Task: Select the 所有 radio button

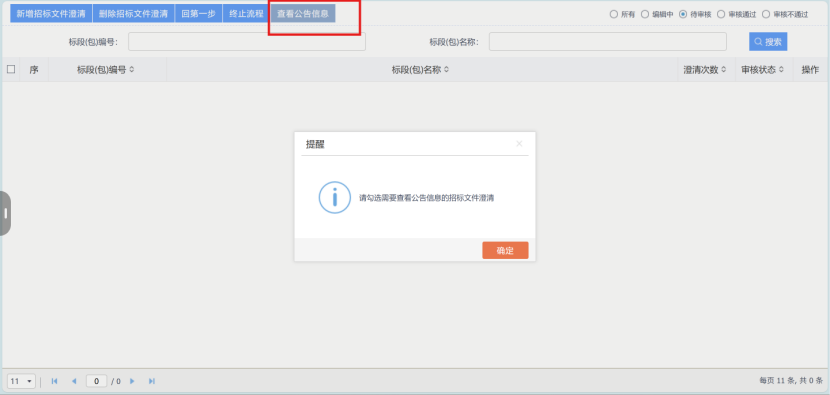Action: point(614,14)
